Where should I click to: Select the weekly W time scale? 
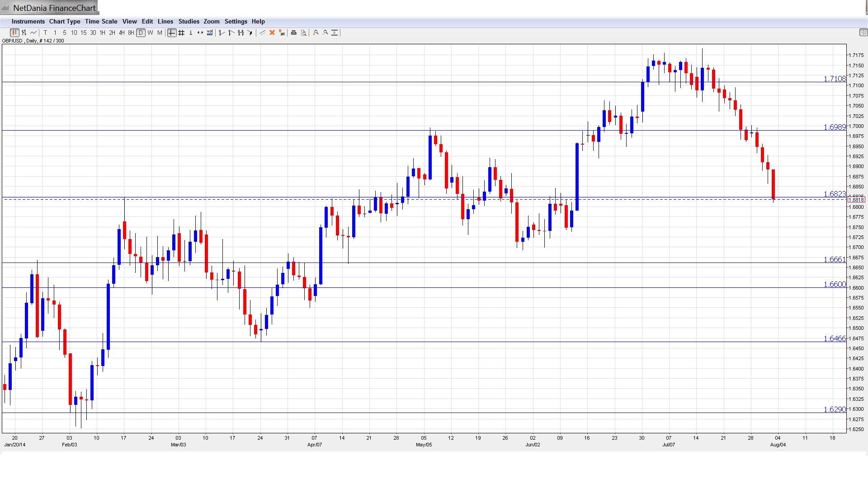151,33
